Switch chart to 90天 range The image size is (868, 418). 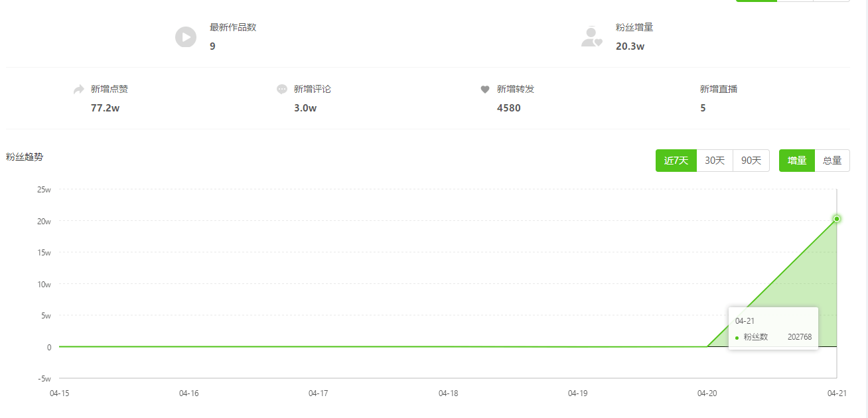(x=751, y=161)
